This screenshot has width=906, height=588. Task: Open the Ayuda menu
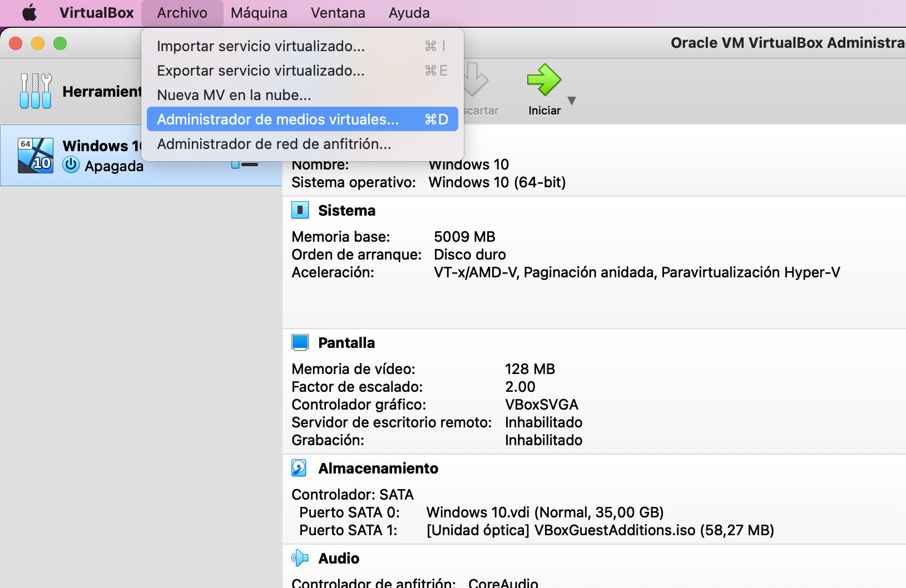pos(409,13)
